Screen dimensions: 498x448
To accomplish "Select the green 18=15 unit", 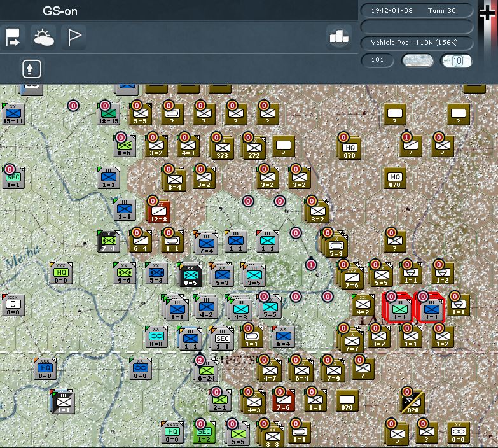I will [109, 115].
